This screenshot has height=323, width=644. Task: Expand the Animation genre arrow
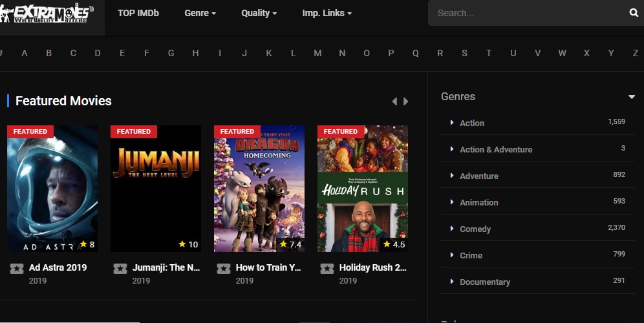point(452,202)
